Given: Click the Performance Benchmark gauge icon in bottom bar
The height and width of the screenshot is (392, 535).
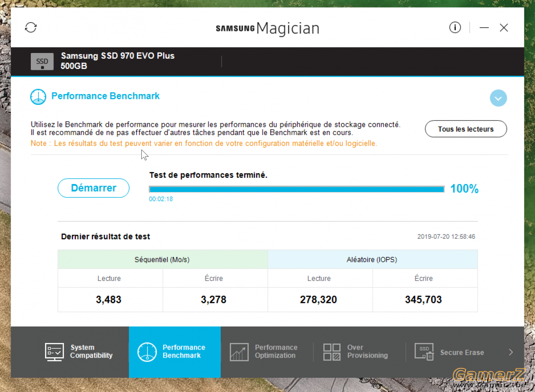Looking at the screenshot, I should [147, 352].
